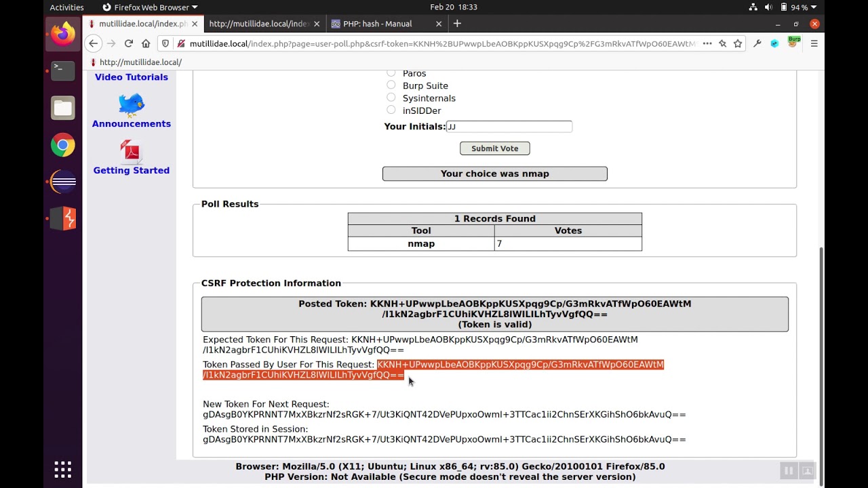Open Files manager from the dock
Screen dimensions: 868x488
coord(63,108)
